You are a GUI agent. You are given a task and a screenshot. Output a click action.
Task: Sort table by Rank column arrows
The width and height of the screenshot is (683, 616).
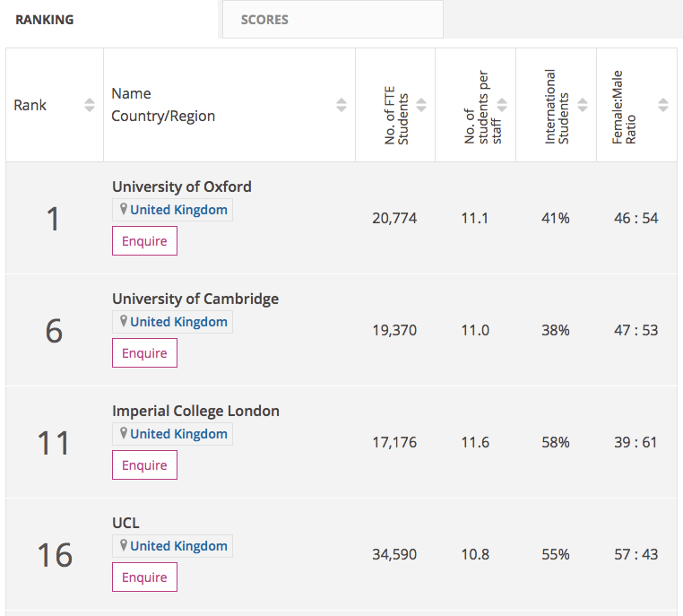(90, 105)
